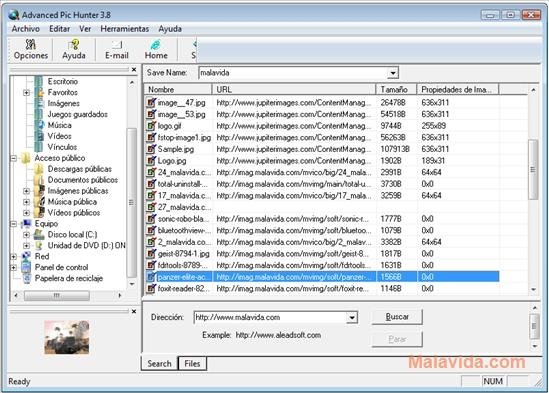The height and width of the screenshot is (393, 549).
Task: Click the geist-8794-1.jpg file icon
Action: click(x=151, y=253)
